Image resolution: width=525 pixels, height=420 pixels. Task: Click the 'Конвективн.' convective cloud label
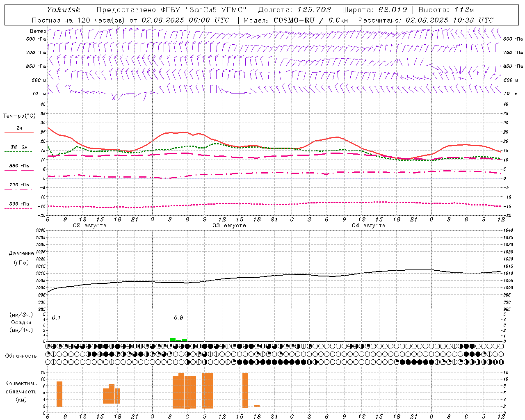click(21, 383)
